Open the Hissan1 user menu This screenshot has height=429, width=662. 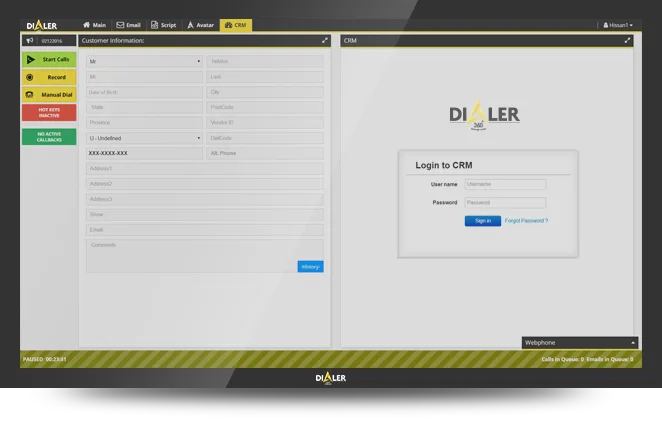618,25
